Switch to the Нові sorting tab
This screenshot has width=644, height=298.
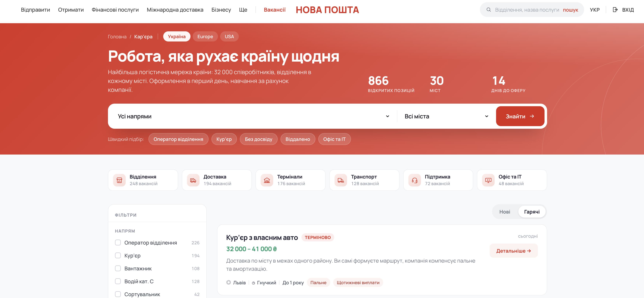coord(505,212)
